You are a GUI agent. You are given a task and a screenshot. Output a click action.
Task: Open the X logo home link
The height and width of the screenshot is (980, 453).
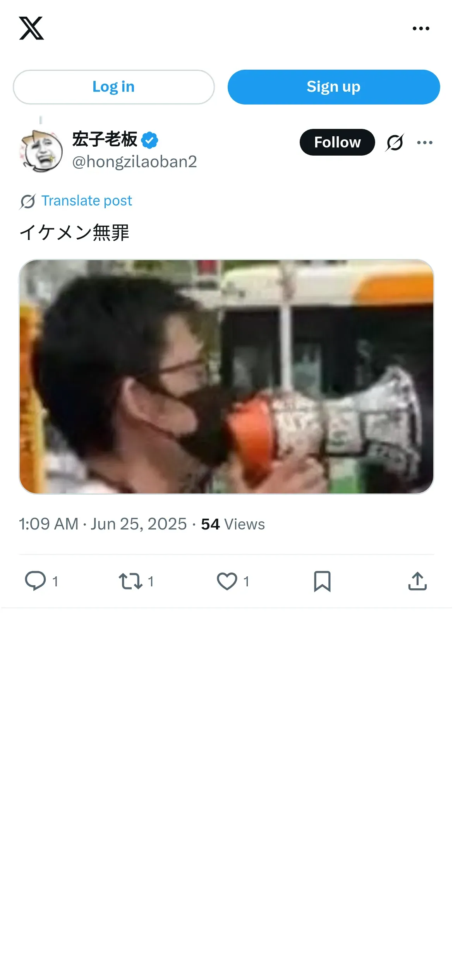31,28
